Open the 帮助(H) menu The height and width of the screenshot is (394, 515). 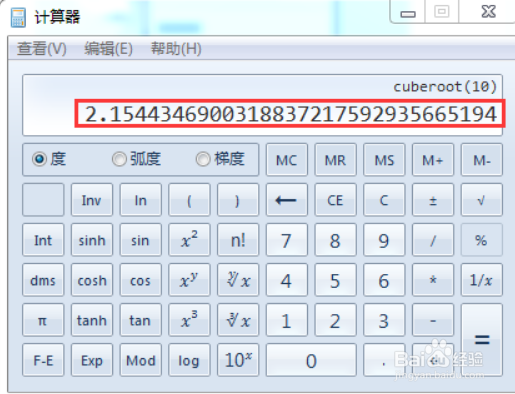click(176, 49)
